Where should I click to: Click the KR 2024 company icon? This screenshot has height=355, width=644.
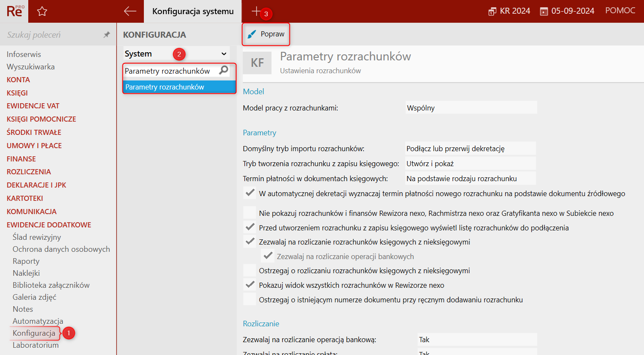pos(492,12)
